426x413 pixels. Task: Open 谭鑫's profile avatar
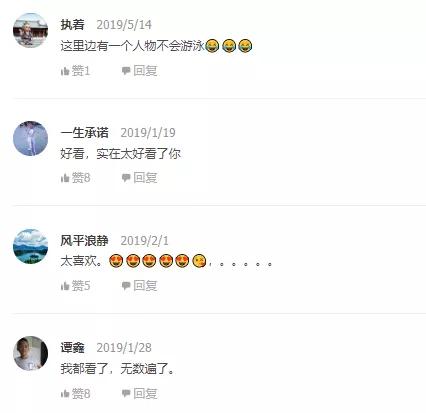coord(30,353)
